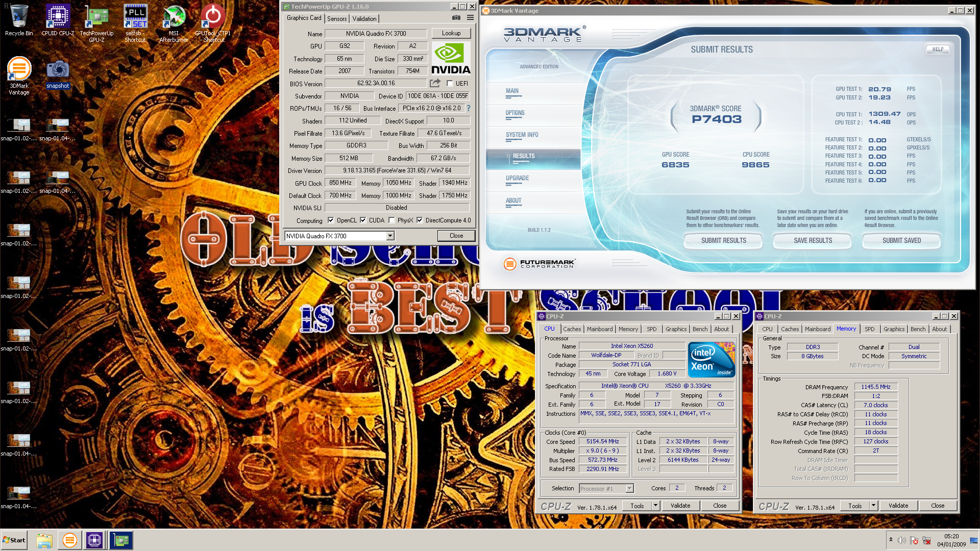980x551 pixels.
Task: Launch GPUTool_CTP1 shortcut icon
Action: 212,24
